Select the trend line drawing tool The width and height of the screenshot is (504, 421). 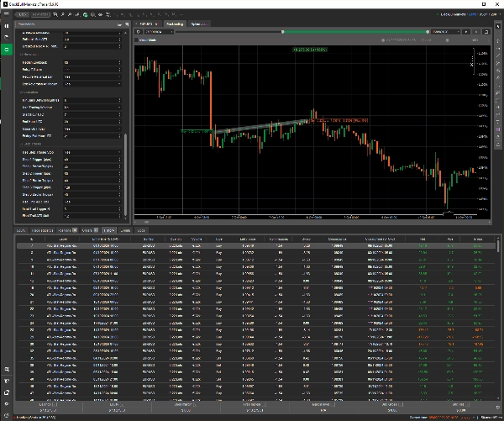[498, 55]
